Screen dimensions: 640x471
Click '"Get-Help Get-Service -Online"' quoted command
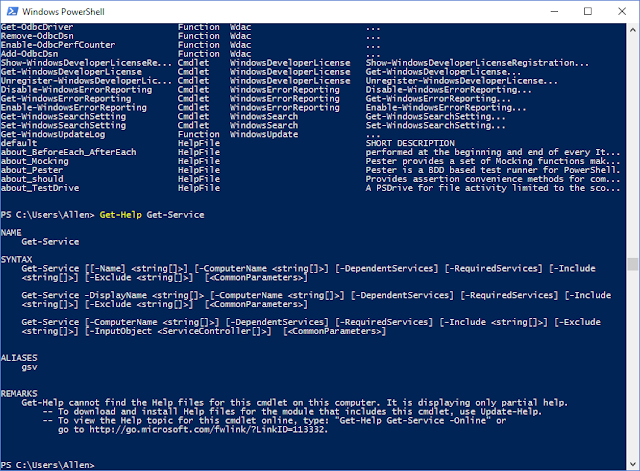click(x=415, y=420)
